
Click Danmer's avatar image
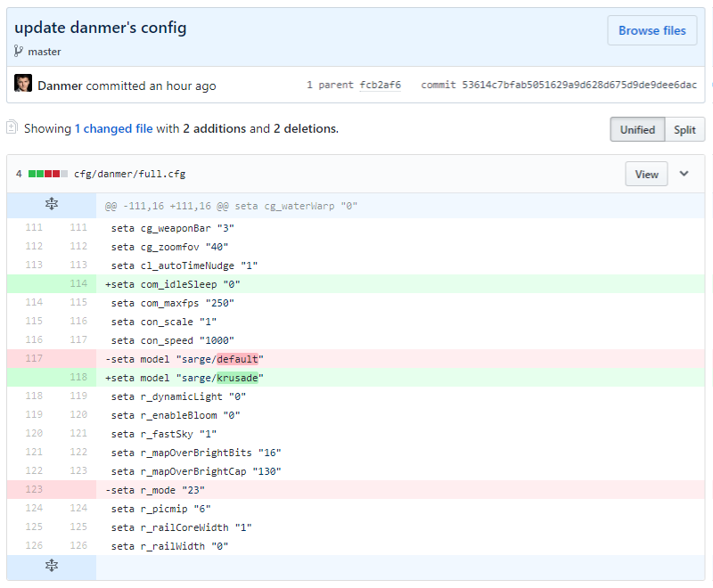pos(23,85)
